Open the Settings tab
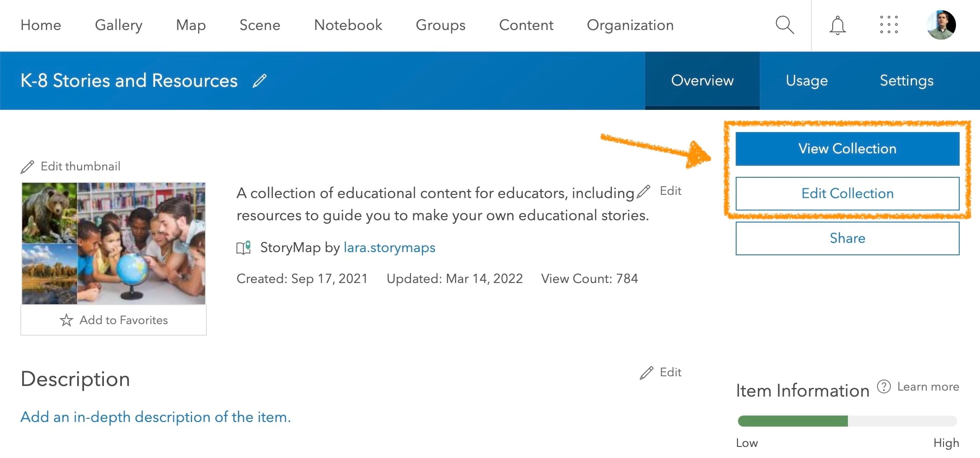 coord(906,80)
